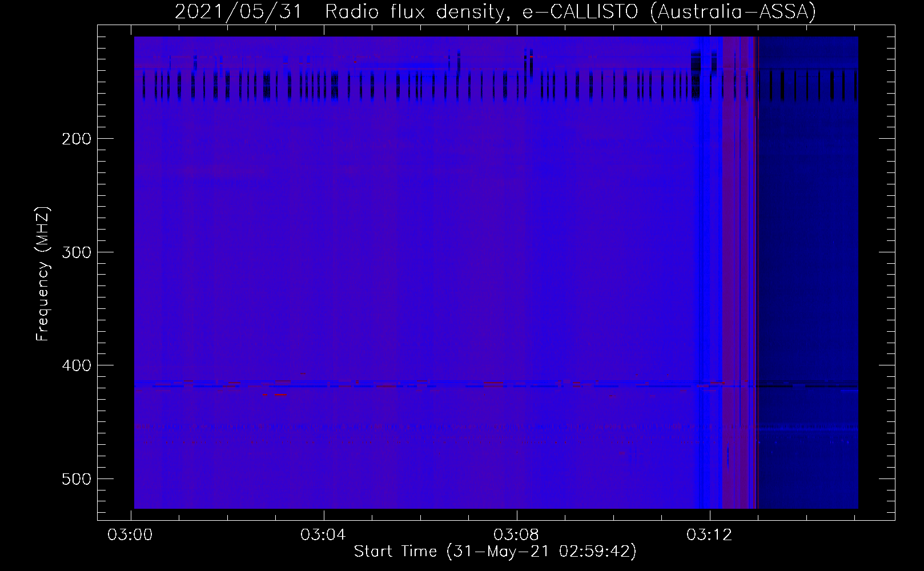Click the 200 frequency tick label
Screen dimensions: 924x571
pyautogui.click(x=76, y=139)
